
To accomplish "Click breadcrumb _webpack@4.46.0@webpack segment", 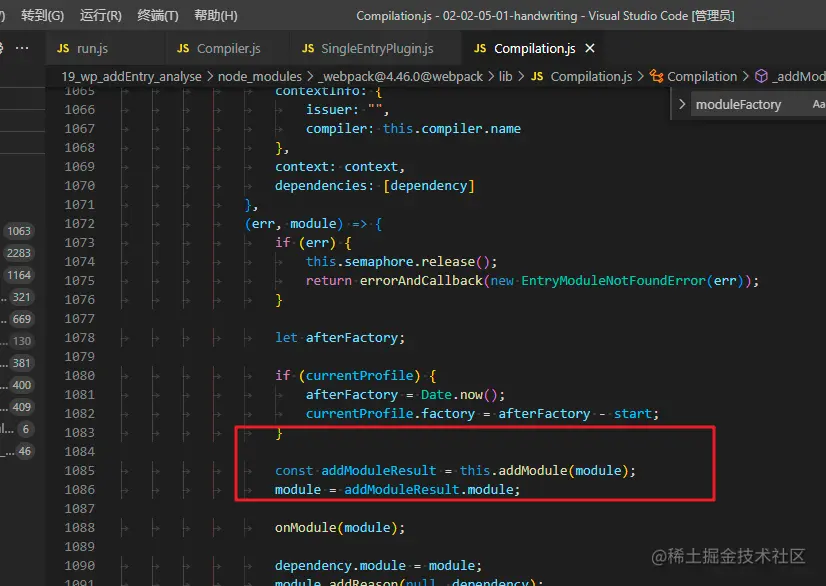I will coord(400,77).
